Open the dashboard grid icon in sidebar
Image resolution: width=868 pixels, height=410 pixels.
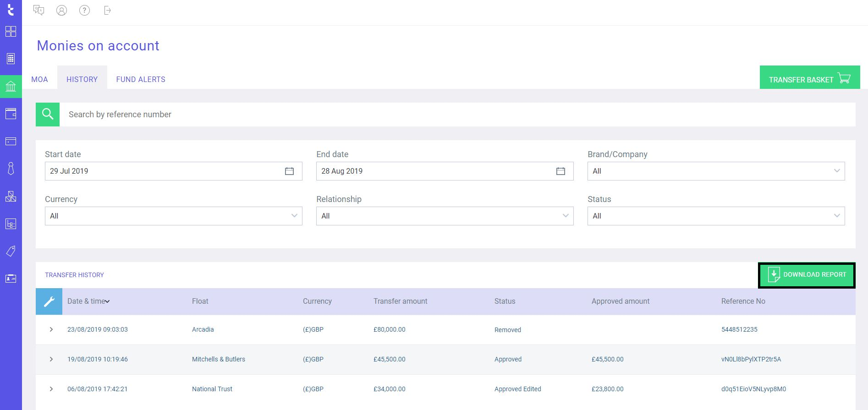click(11, 32)
